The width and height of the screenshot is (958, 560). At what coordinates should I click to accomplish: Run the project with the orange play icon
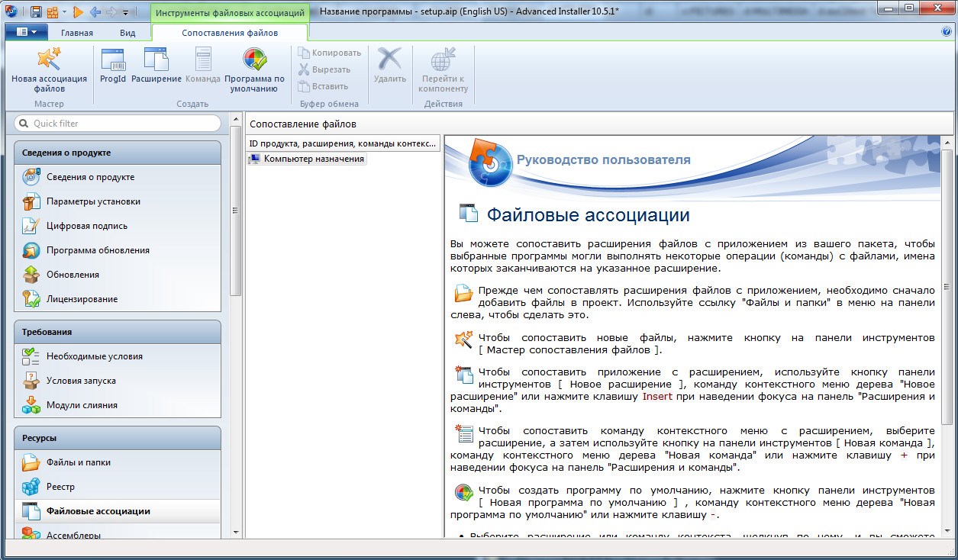78,11
